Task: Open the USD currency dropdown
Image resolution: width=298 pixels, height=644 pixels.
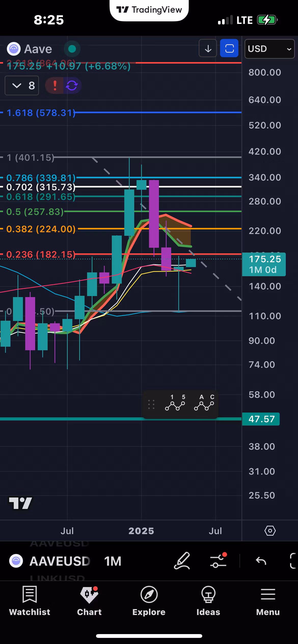Action: 269,49
